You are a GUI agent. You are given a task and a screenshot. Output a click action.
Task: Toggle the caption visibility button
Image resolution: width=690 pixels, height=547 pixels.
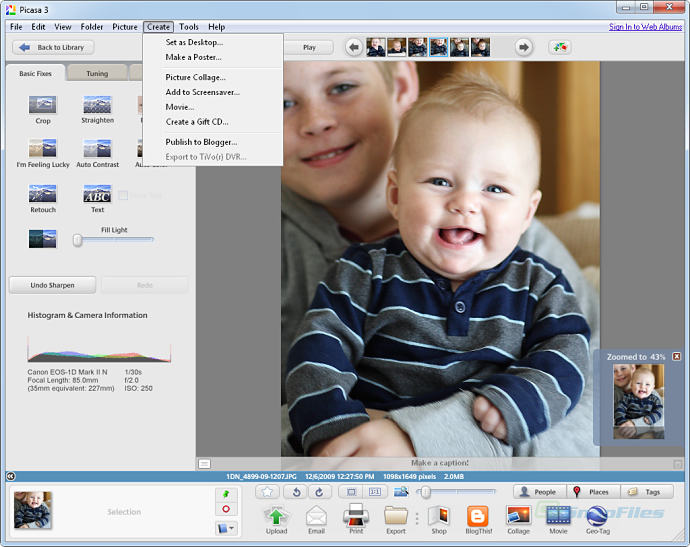click(x=204, y=463)
